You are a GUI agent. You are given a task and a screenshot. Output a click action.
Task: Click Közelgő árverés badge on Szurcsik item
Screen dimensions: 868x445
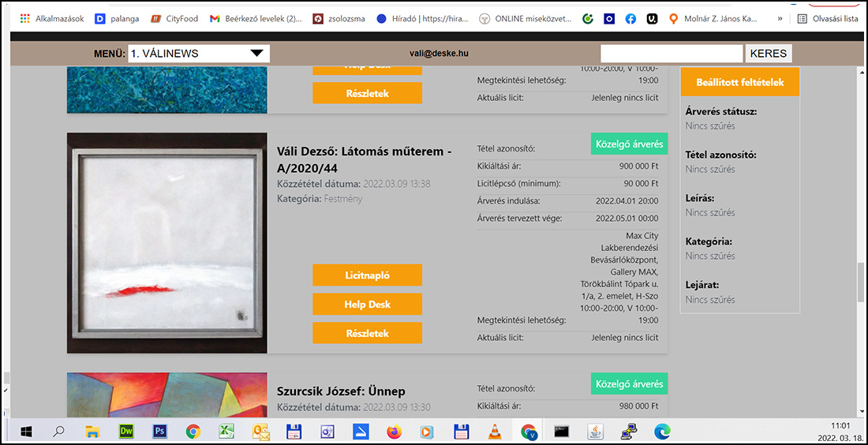coord(630,383)
